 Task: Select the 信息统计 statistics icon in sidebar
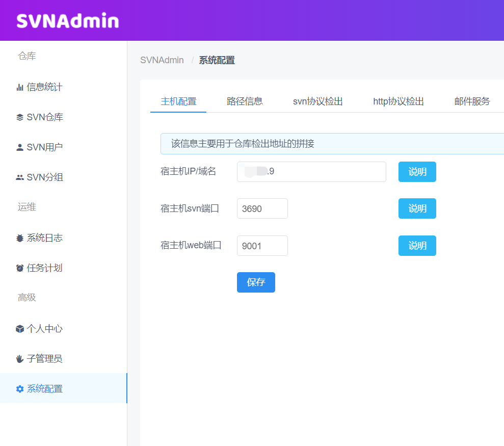click(19, 87)
